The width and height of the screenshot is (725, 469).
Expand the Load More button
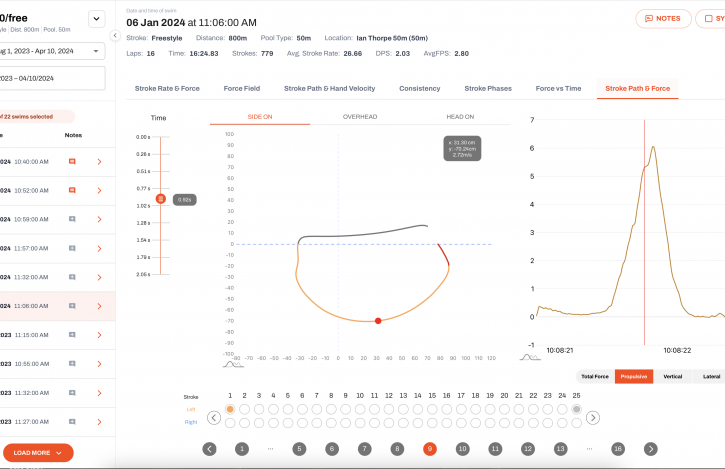[38, 453]
